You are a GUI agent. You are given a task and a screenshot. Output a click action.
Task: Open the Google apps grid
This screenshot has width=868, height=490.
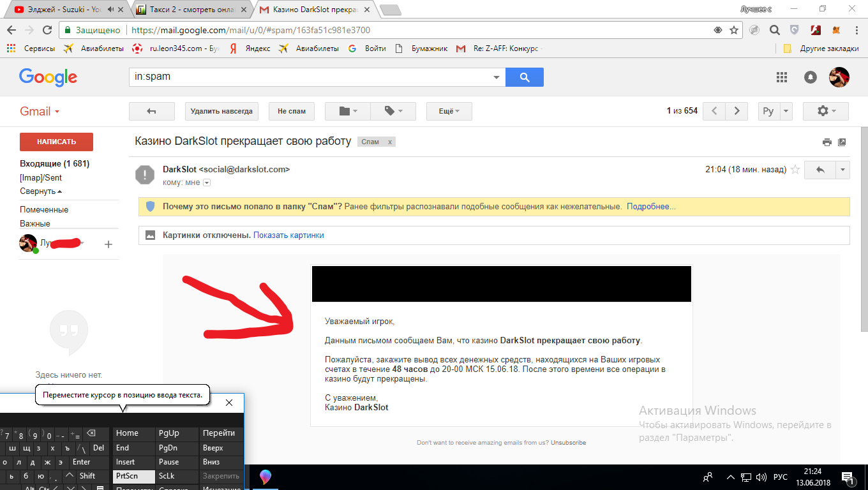pyautogui.click(x=782, y=77)
